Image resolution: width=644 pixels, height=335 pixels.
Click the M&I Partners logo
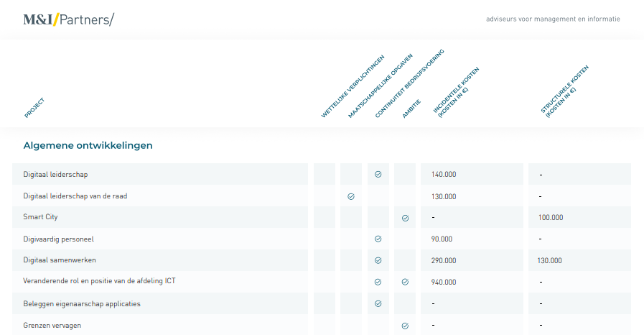pyautogui.click(x=68, y=19)
